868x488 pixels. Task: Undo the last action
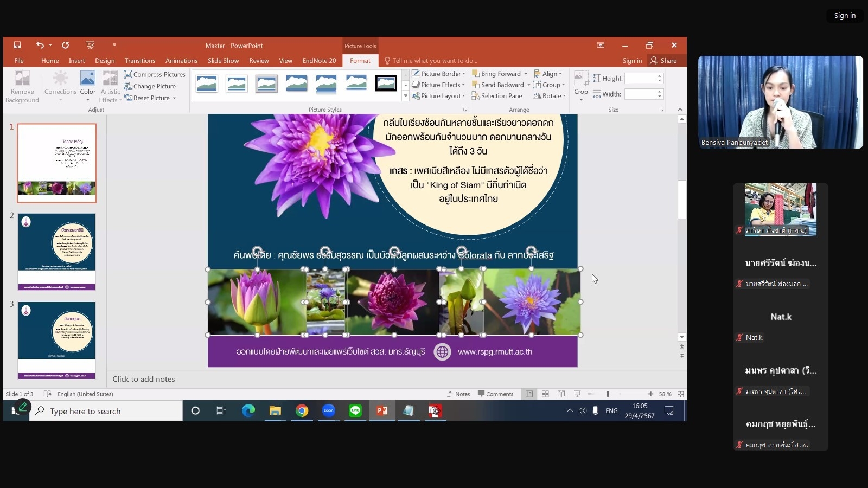[x=40, y=45]
